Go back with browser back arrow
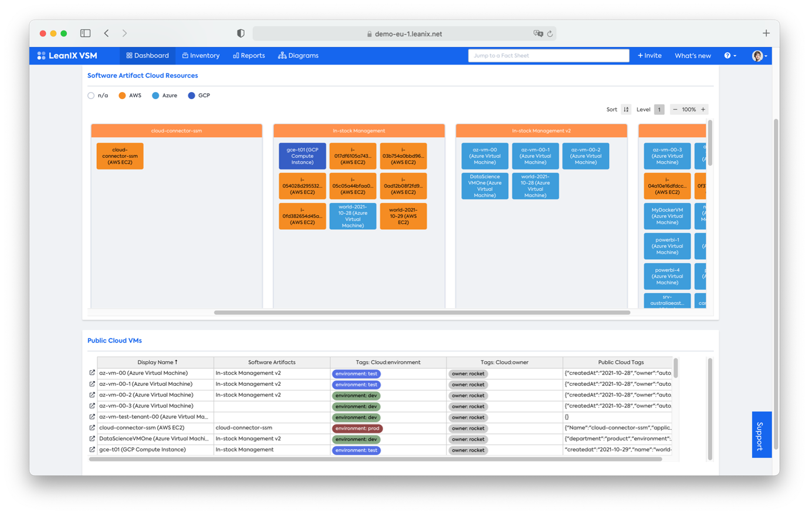The width and height of the screenshot is (812, 516). [x=106, y=33]
